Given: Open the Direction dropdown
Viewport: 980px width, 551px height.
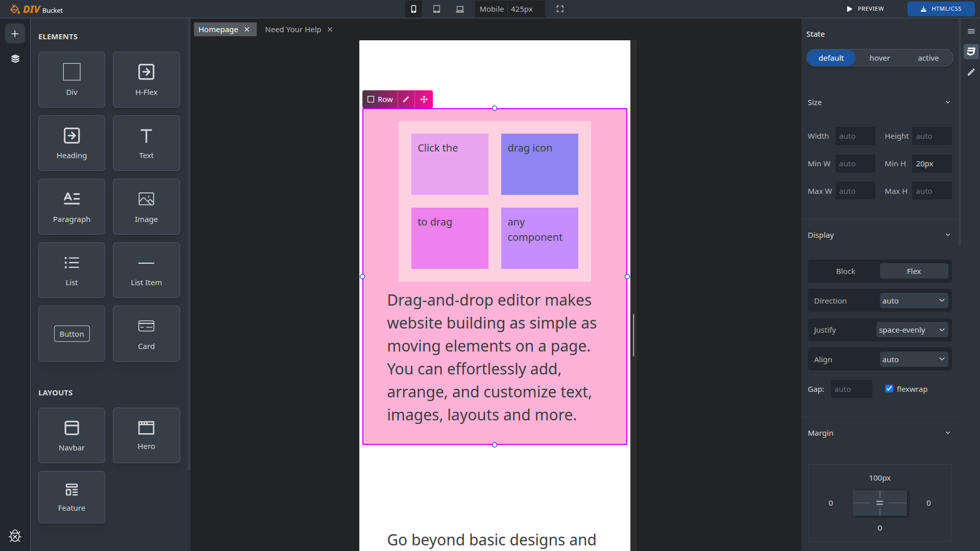Looking at the screenshot, I should 914,301.
